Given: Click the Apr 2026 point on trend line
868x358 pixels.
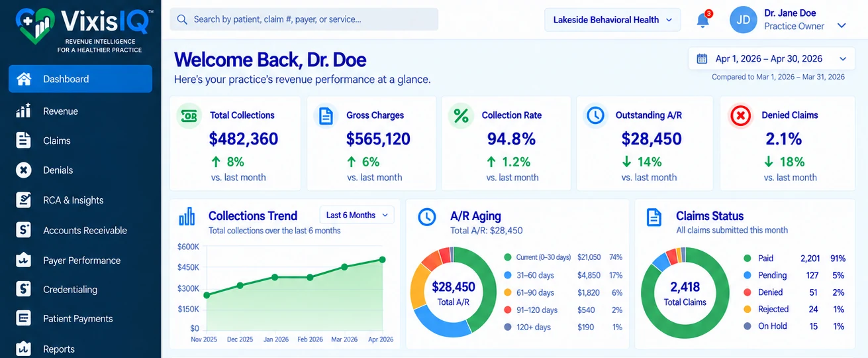Looking at the screenshot, I should (x=382, y=260).
